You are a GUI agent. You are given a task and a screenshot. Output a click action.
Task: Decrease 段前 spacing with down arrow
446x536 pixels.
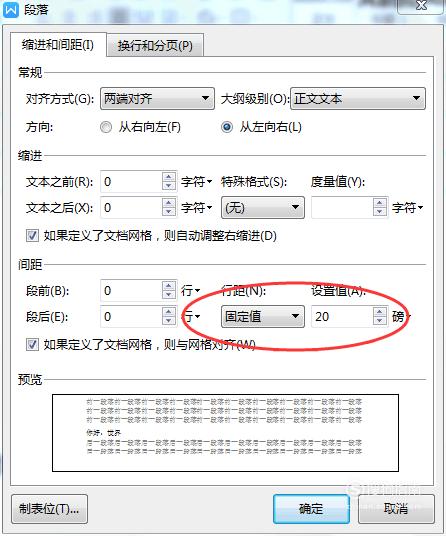[x=169, y=295]
